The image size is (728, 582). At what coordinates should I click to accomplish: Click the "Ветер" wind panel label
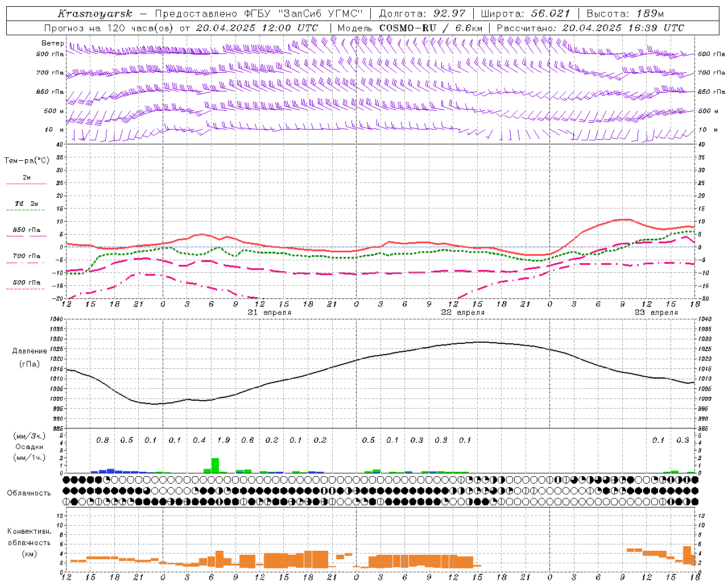click(x=52, y=43)
